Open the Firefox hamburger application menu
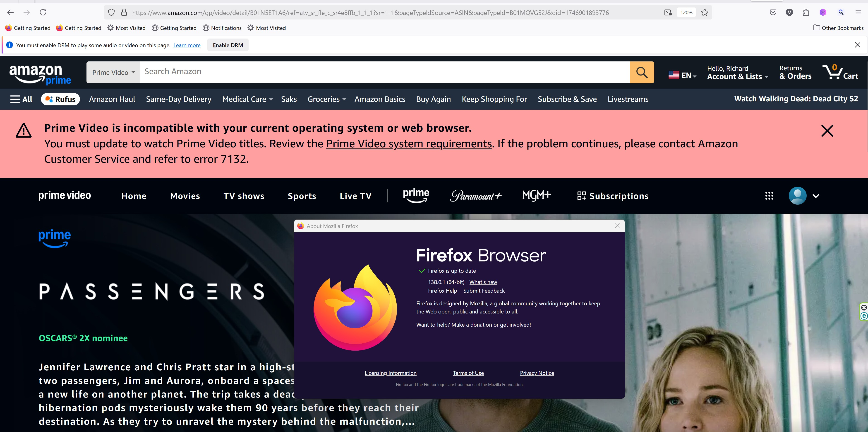Screen dimensions: 868x432 (x=858, y=12)
